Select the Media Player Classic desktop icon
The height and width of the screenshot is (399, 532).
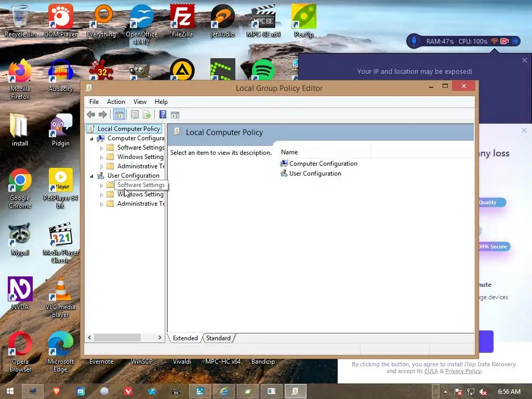(x=60, y=243)
